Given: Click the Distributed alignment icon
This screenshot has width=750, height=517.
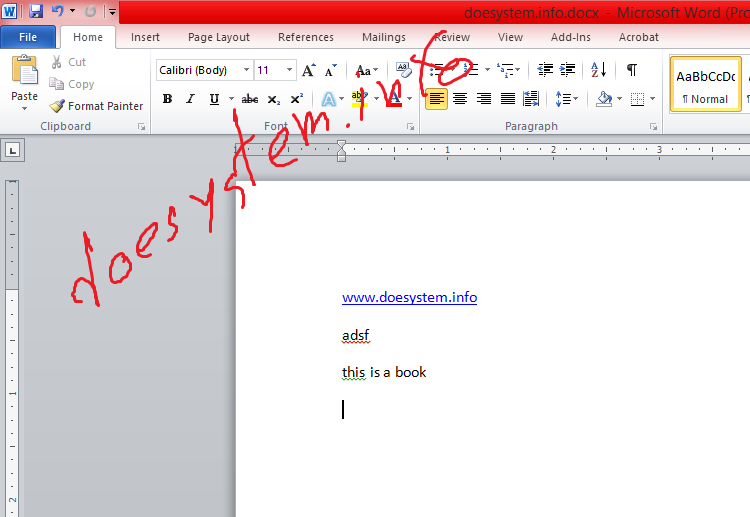Looking at the screenshot, I should [531, 99].
